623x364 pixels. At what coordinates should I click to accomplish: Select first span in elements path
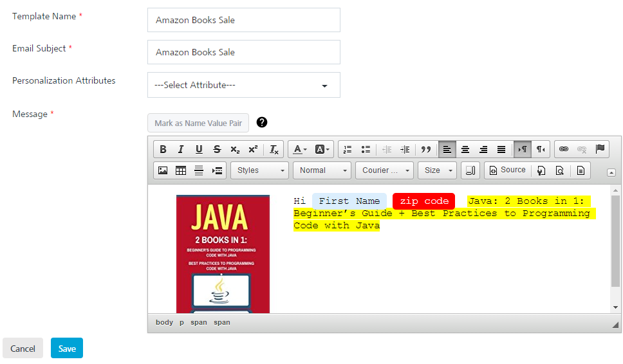tap(199, 322)
